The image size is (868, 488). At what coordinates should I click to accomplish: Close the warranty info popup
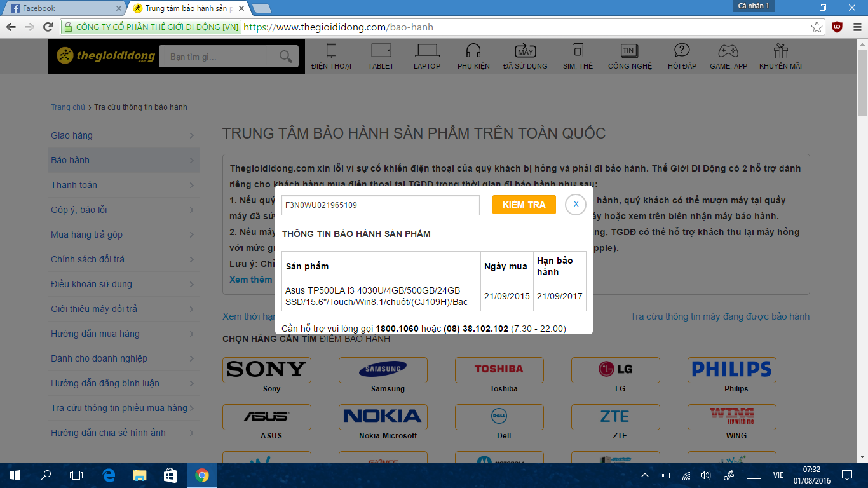tap(576, 205)
